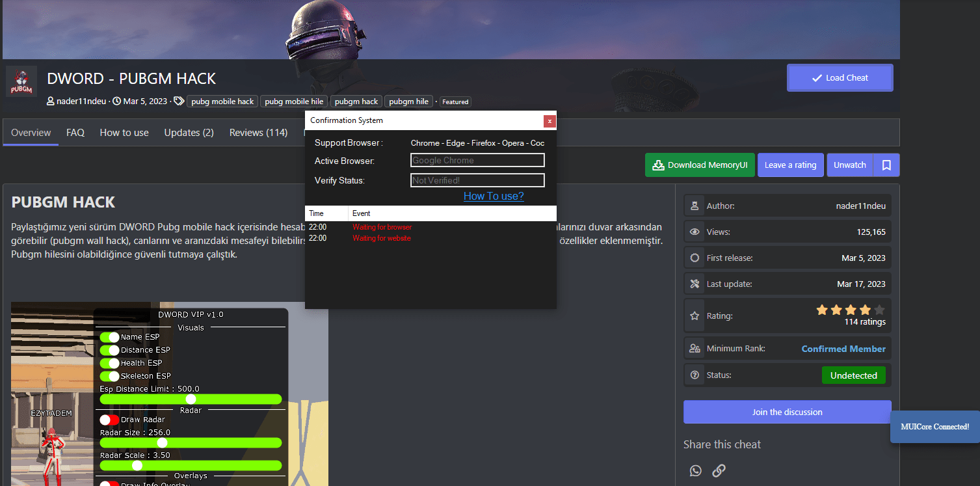Viewport: 980px width, 486px height.
Task: Click the copy link share icon
Action: [719, 470]
